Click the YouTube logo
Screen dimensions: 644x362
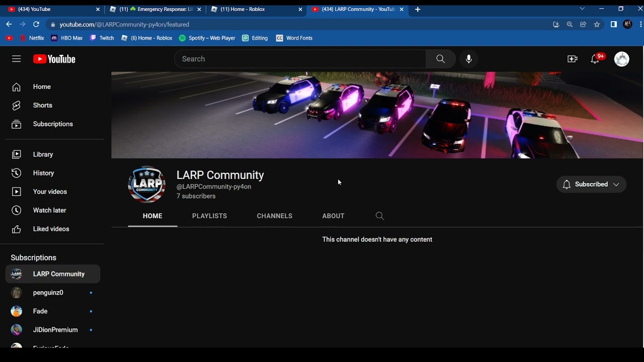[x=54, y=59]
